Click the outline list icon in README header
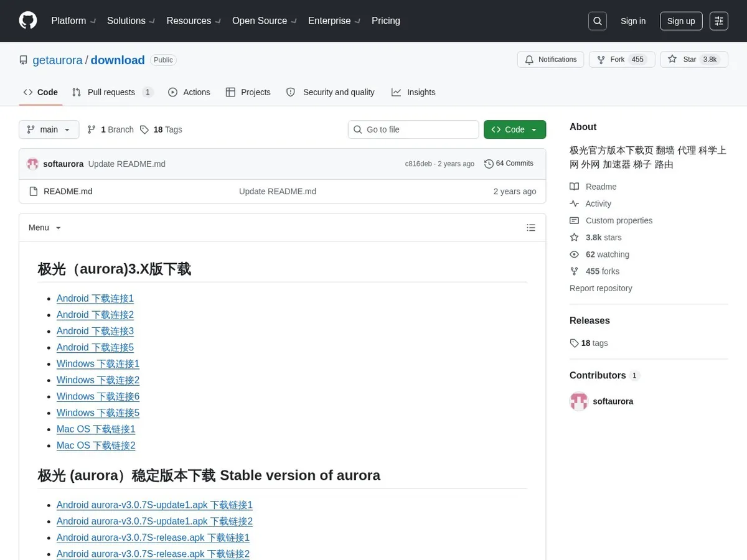Viewport: 747px width, 560px height. pos(531,228)
